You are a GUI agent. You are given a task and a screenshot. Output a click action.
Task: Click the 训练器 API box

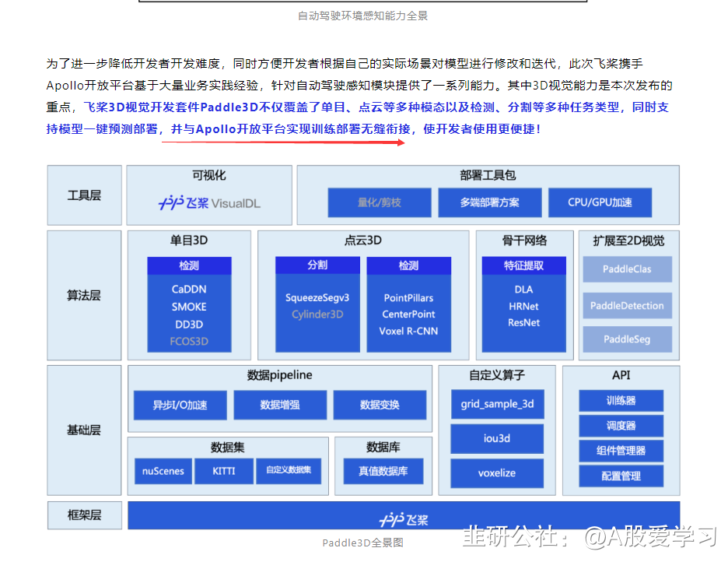pyautogui.click(x=621, y=401)
